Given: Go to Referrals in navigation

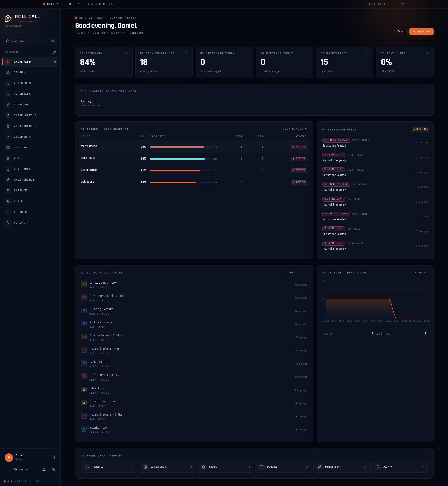Looking at the screenshot, I should pos(30,94).
